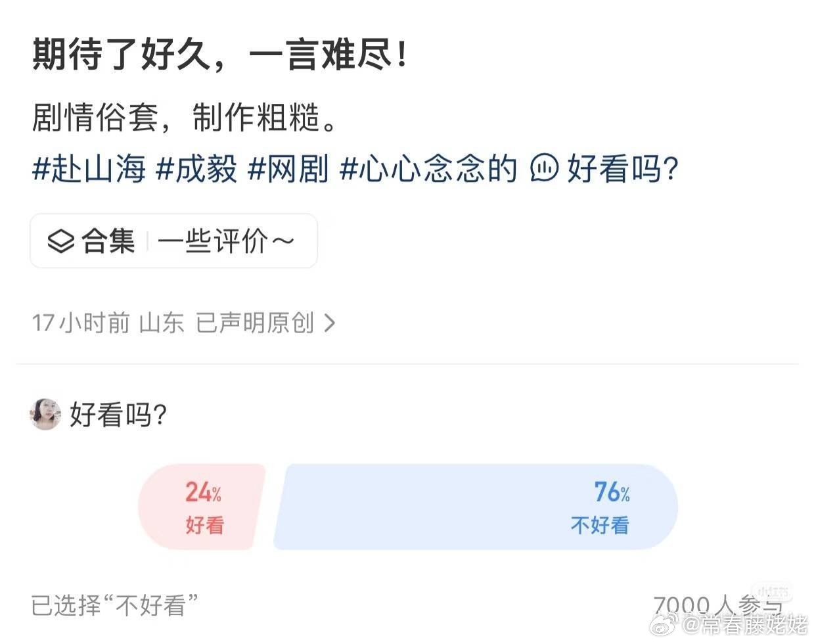Open the 好看吗? poll link
The image size is (816, 644).
pyautogui.click(x=622, y=169)
